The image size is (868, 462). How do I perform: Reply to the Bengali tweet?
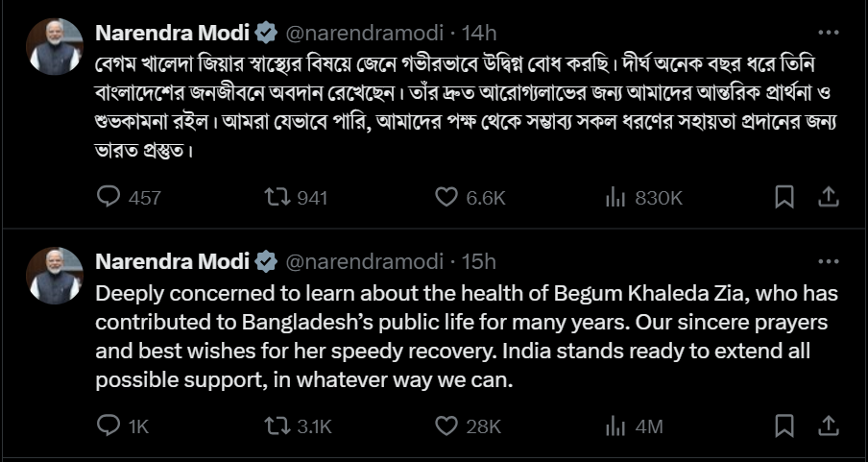pos(110,197)
